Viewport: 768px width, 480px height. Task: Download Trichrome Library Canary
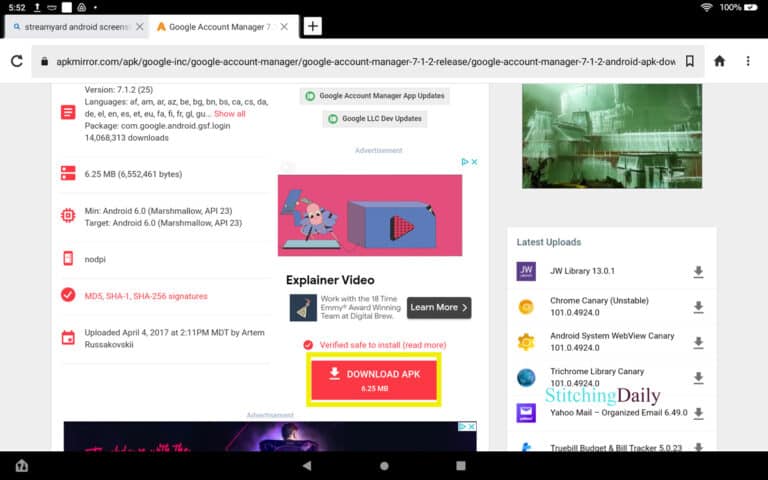point(698,378)
